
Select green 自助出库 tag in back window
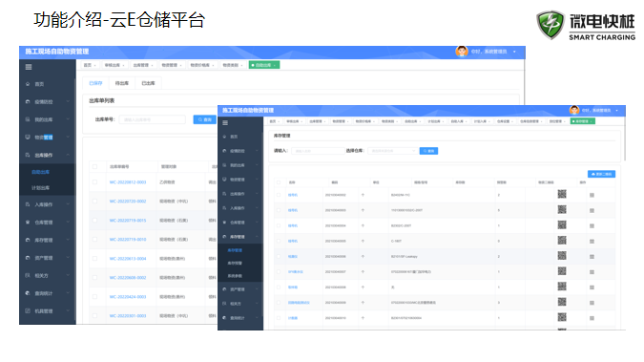click(264, 65)
